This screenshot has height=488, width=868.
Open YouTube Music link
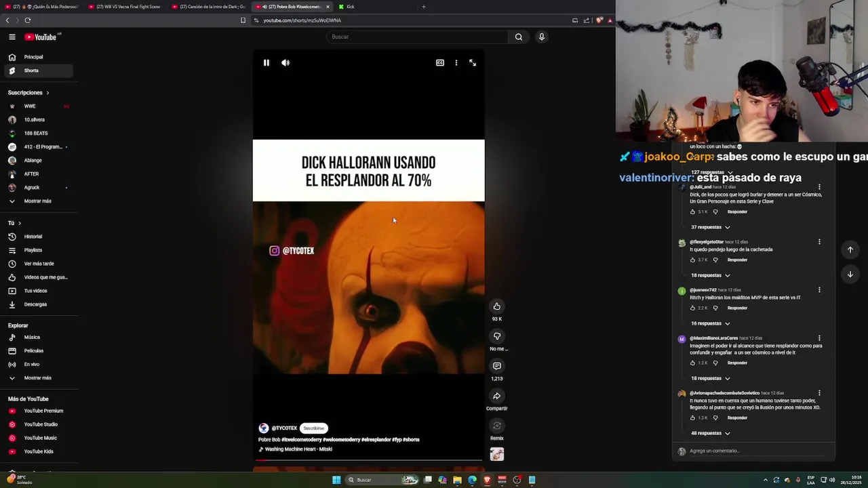coord(38,438)
